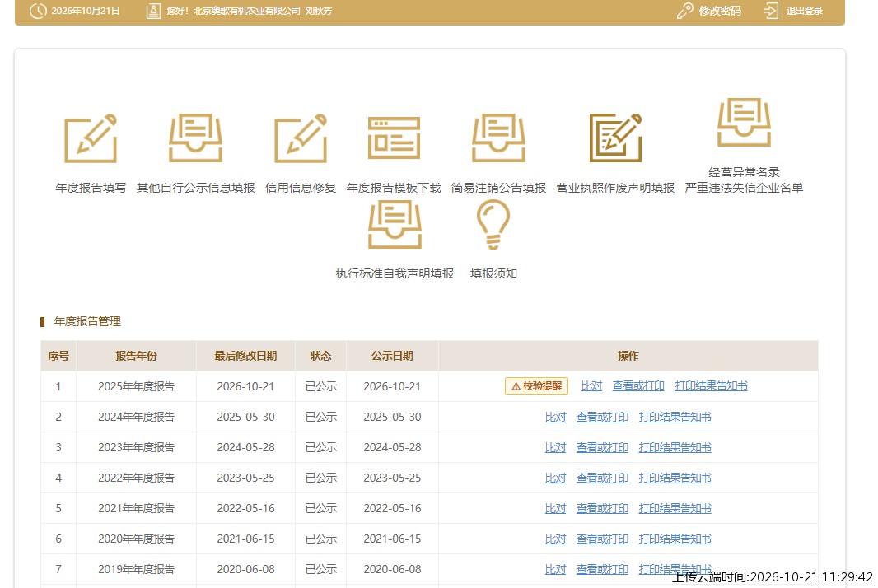Click the 修改密码 link
Viewport: 878px width, 588px height.
coord(720,11)
